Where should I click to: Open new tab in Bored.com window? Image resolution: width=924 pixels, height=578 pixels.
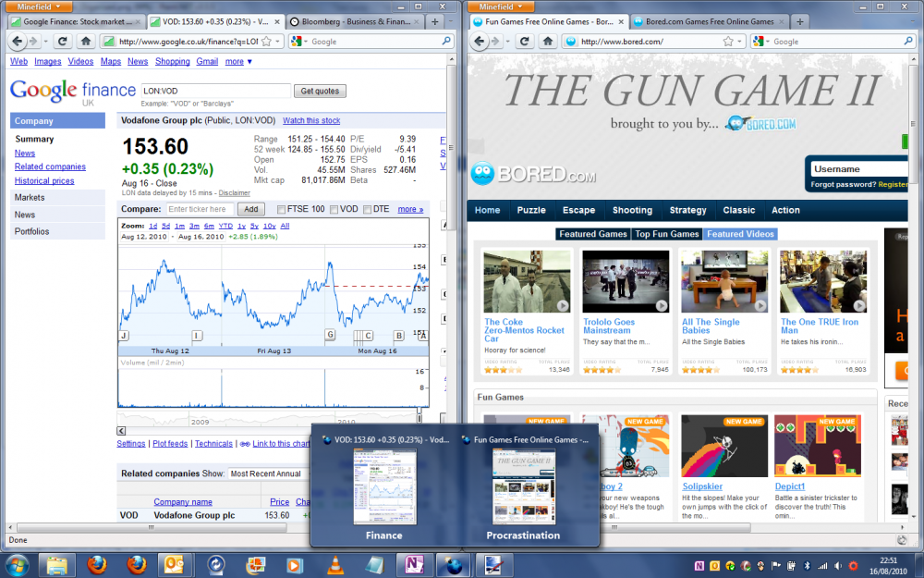tap(799, 21)
